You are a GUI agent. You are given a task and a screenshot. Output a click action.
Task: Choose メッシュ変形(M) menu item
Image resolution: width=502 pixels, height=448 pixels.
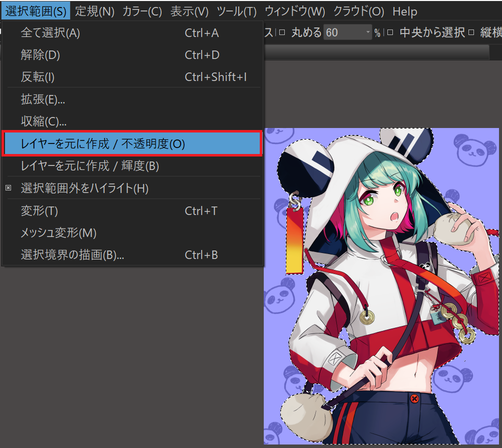pyautogui.click(x=59, y=233)
